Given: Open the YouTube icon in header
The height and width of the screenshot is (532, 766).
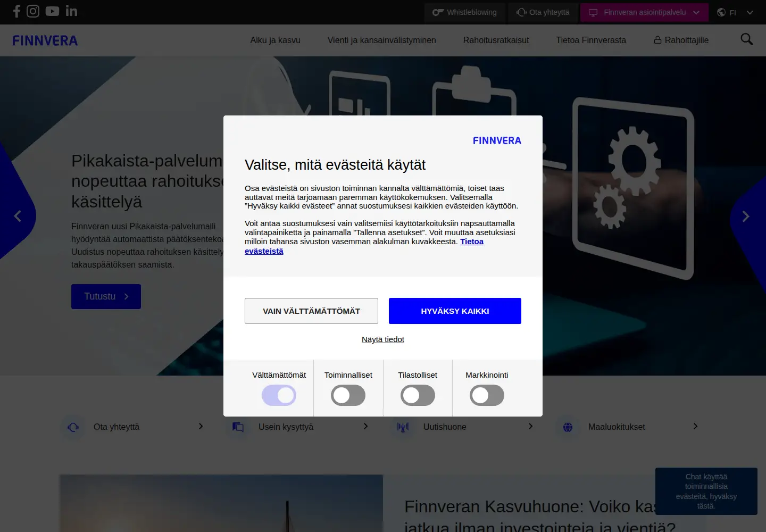Looking at the screenshot, I should point(52,11).
